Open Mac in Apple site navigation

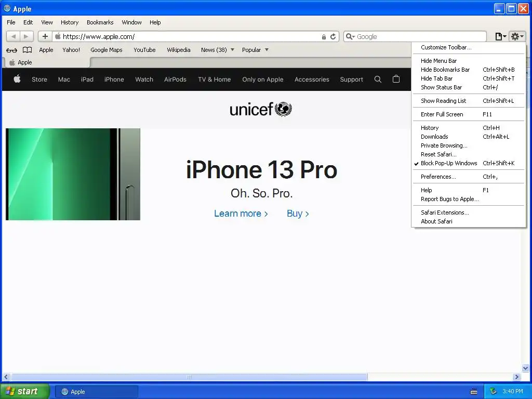coord(64,79)
